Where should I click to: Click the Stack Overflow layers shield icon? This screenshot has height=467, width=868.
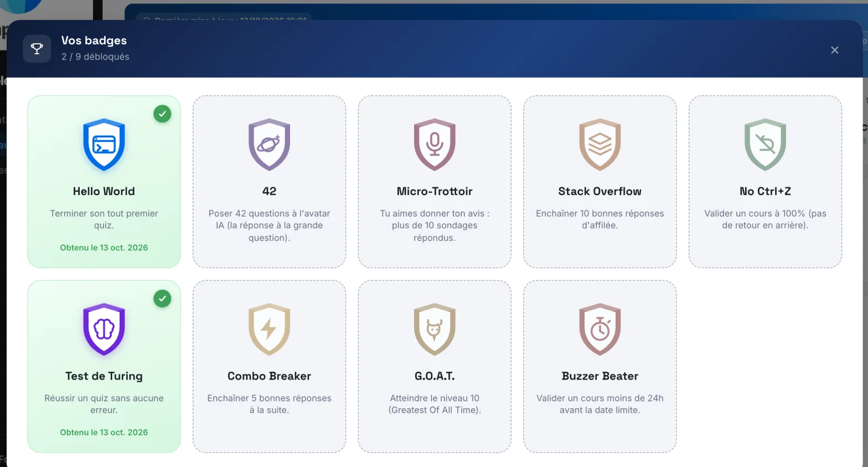[x=600, y=145]
